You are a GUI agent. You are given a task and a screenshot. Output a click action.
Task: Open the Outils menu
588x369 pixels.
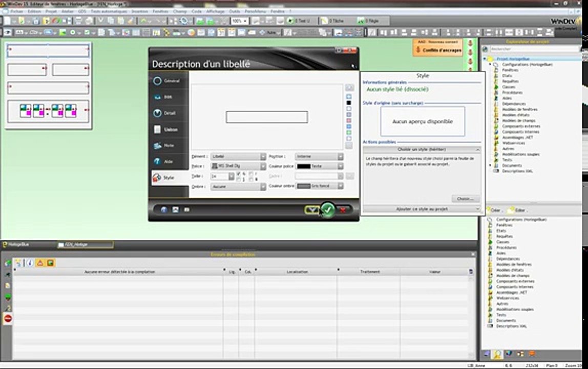(235, 12)
